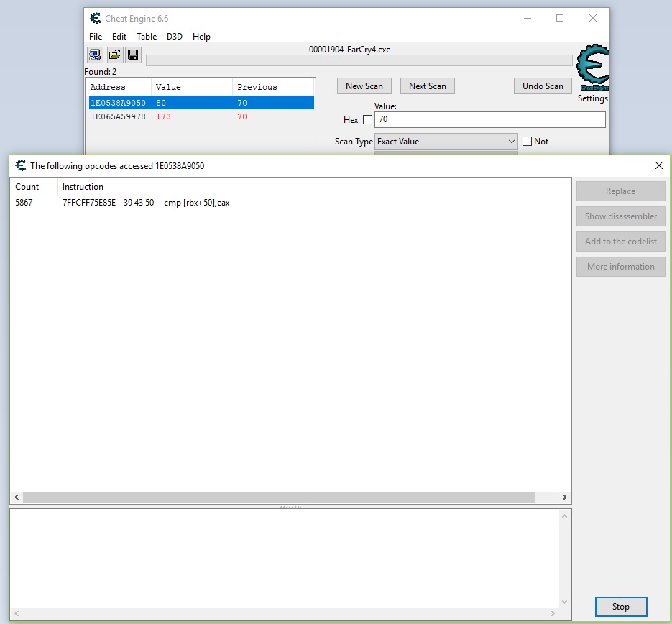
Task: Click value 173 in address list
Action: tap(163, 116)
